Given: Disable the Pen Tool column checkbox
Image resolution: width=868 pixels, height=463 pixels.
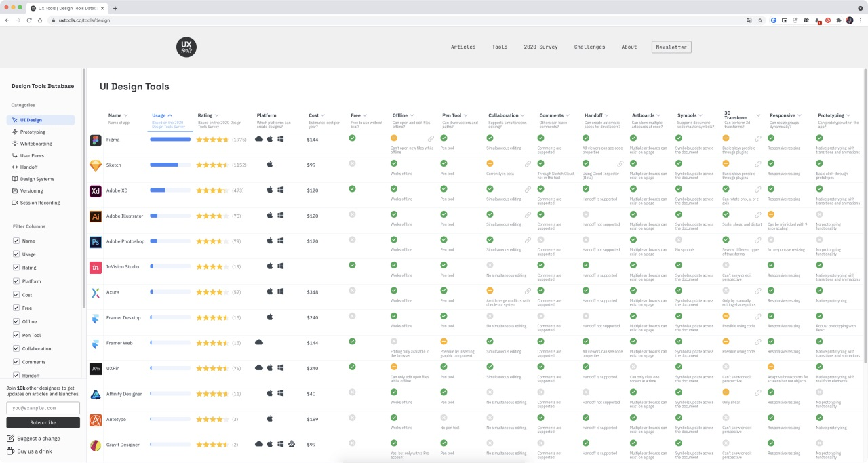Looking at the screenshot, I should pos(16,335).
